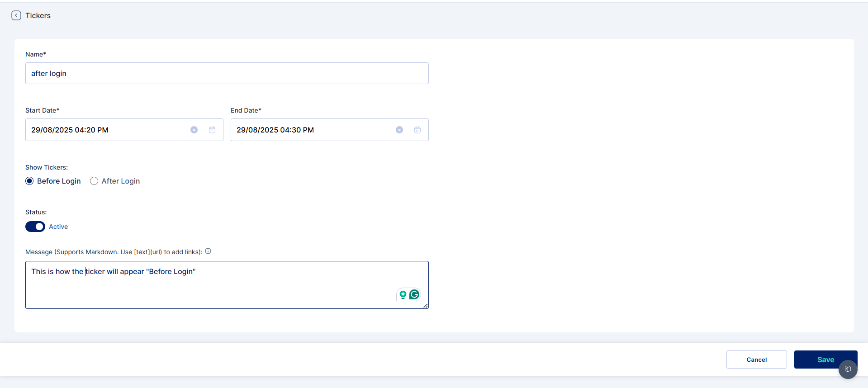Open the Start Date calendar picker

pyautogui.click(x=212, y=130)
